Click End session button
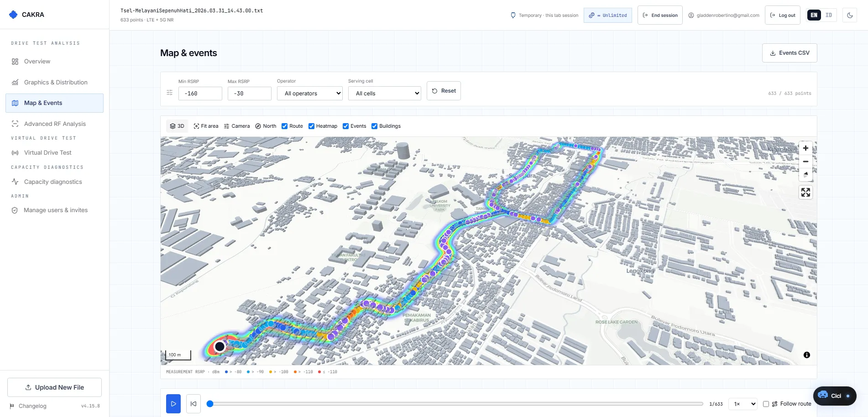Screen dimensions: 868x417 click(x=660, y=15)
